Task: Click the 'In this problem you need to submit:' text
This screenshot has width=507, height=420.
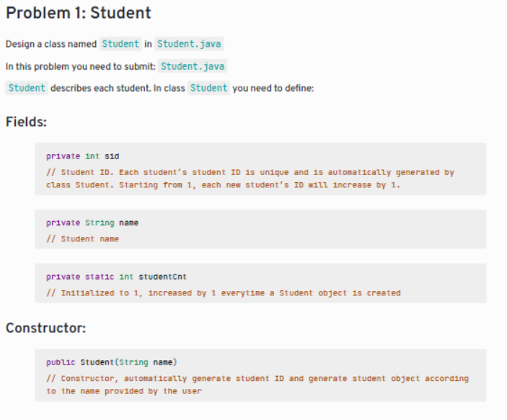Action: [81, 66]
